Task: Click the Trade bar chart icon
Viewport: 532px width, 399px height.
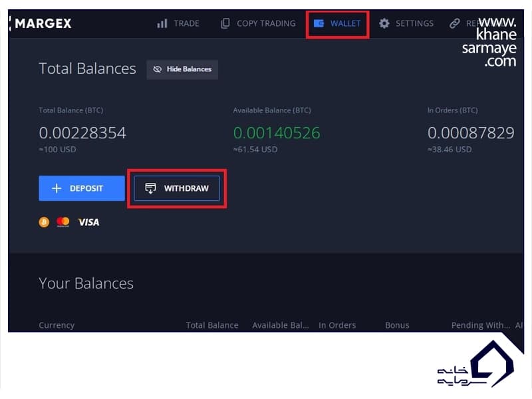Action: pyautogui.click(x=162, y=23)
